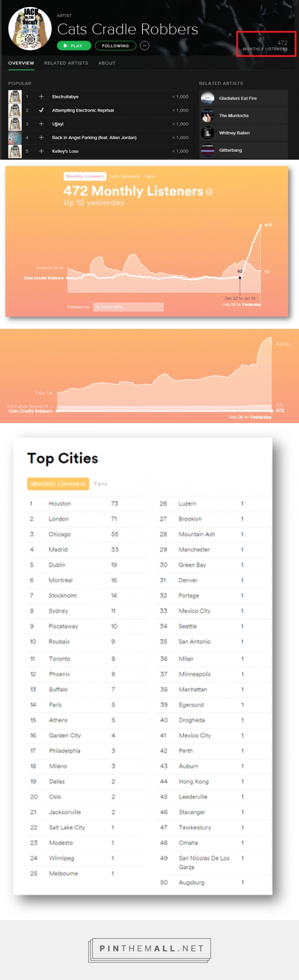Select the Luzern city row
This screenshot has width=299, height=980.
(215, 503)
